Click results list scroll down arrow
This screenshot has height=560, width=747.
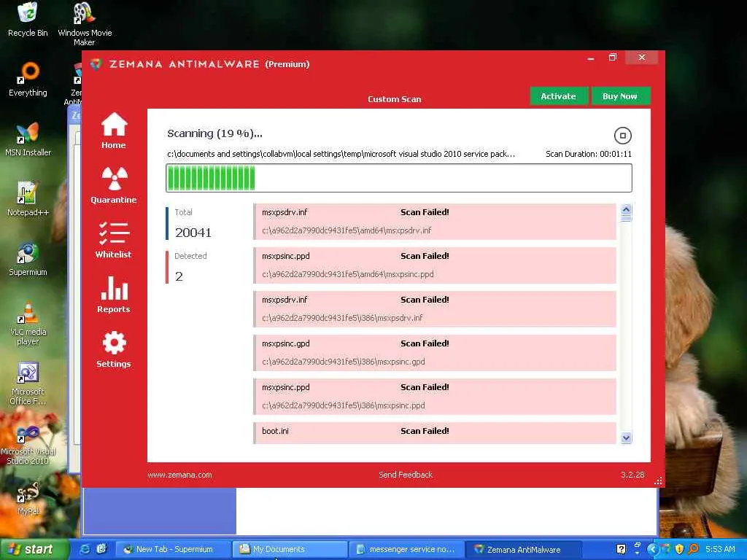(x=627, y=438)
